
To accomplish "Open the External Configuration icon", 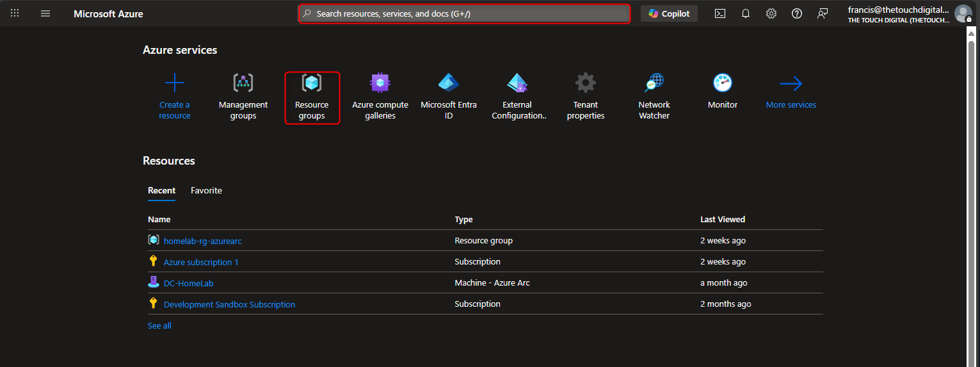I will point(517,83).
